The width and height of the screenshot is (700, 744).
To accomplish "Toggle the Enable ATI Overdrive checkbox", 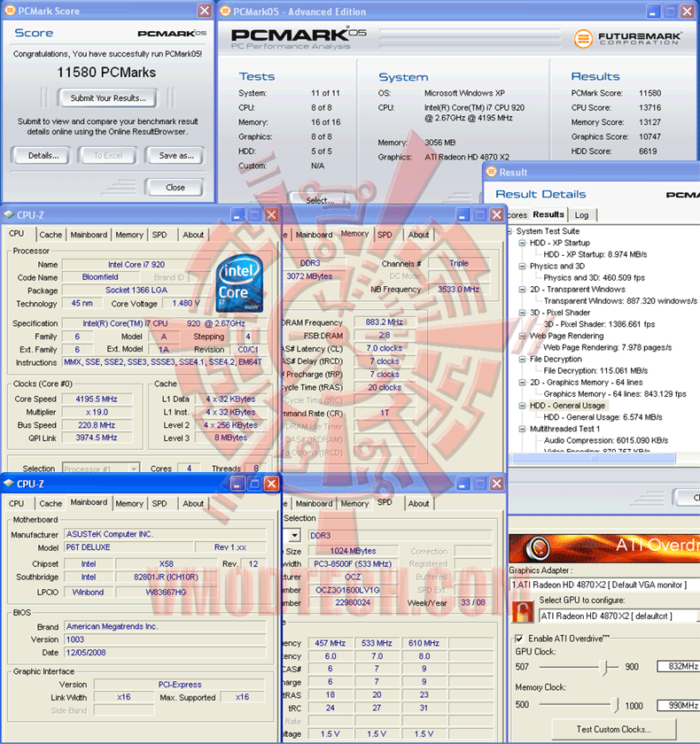I will [x=519, y=639].
